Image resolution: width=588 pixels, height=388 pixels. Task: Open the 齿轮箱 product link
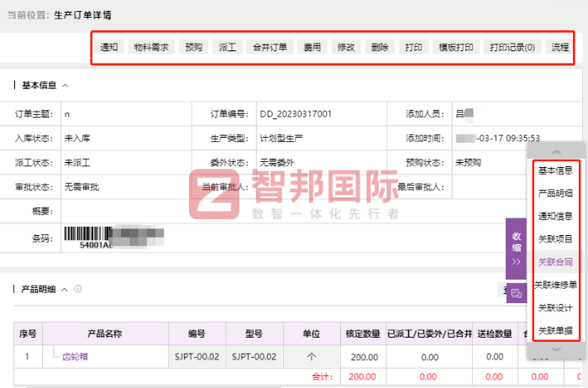(75, 357)
